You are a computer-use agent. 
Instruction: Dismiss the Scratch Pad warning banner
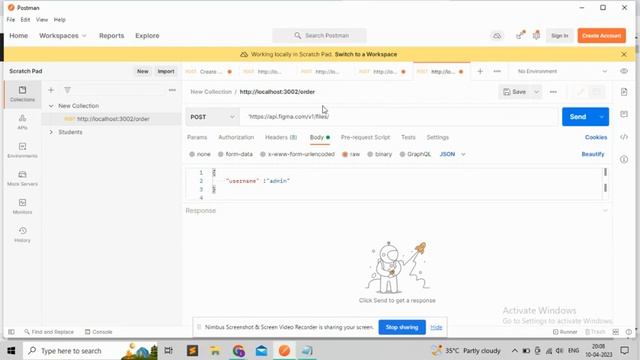pos(624,54)
